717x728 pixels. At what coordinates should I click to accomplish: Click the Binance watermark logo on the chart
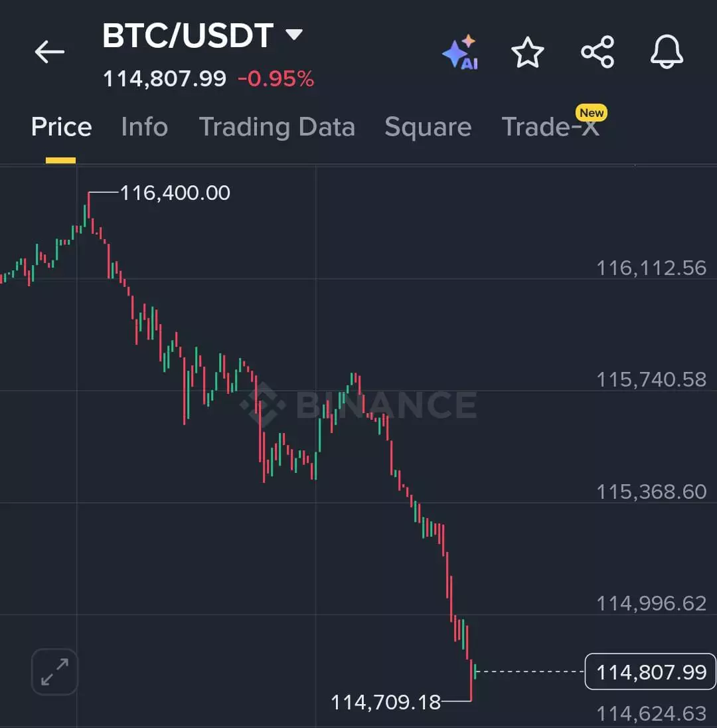tap(358, 403)
